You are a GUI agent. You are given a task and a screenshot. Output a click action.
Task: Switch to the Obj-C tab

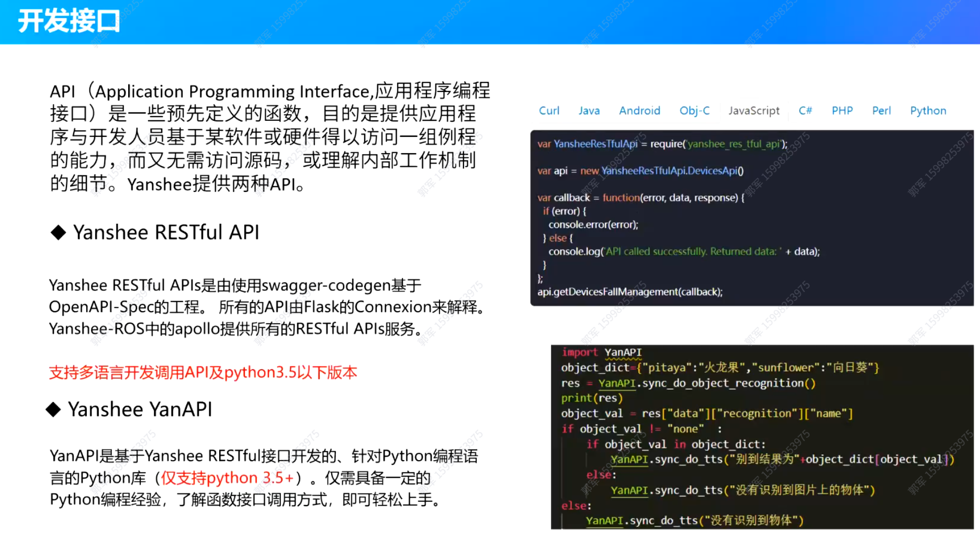[x=694, y=111]
